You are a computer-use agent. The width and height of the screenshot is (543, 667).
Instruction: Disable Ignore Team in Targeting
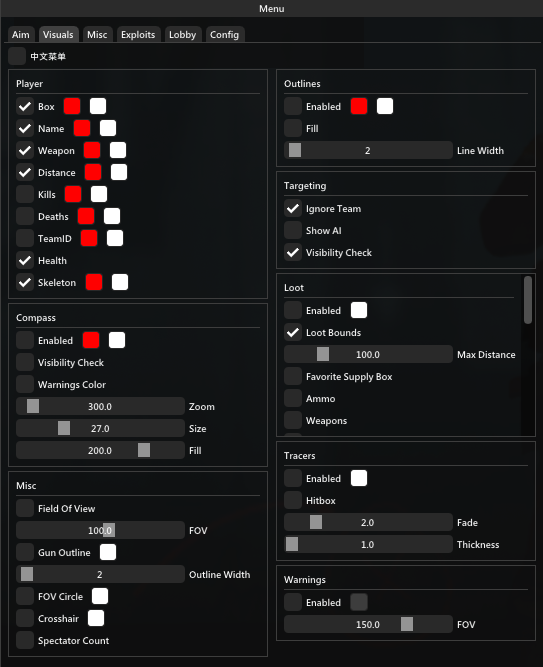pyautogui.click(x=293, y=208)
